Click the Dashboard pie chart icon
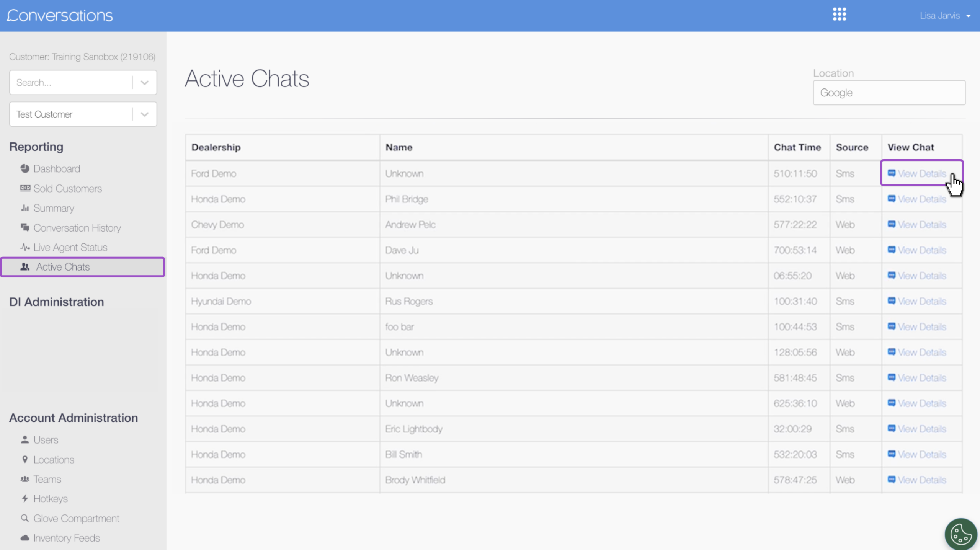This screenshot has height=550, width=980. coord(25,168)
